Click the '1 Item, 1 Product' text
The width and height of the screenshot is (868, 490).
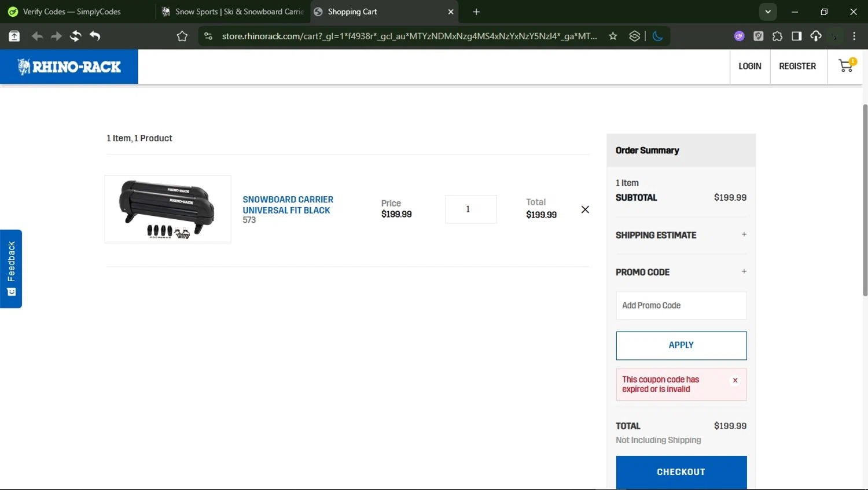(139, 138)
